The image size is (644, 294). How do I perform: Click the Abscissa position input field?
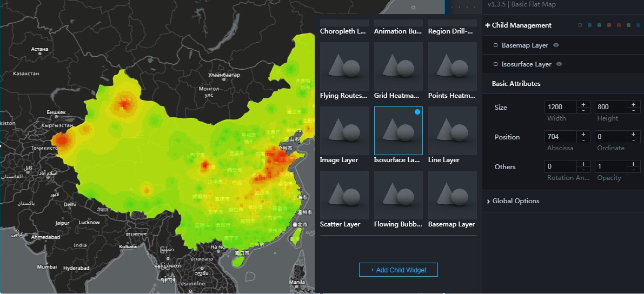pyautogui.click(x=560, y=137)
